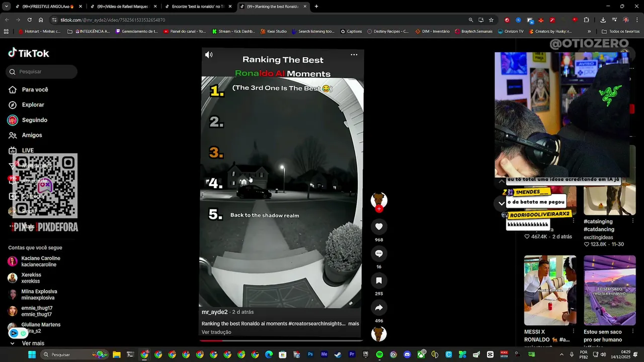
Task: Open the Chrome three-dot menu
Action: pos(636,20)
